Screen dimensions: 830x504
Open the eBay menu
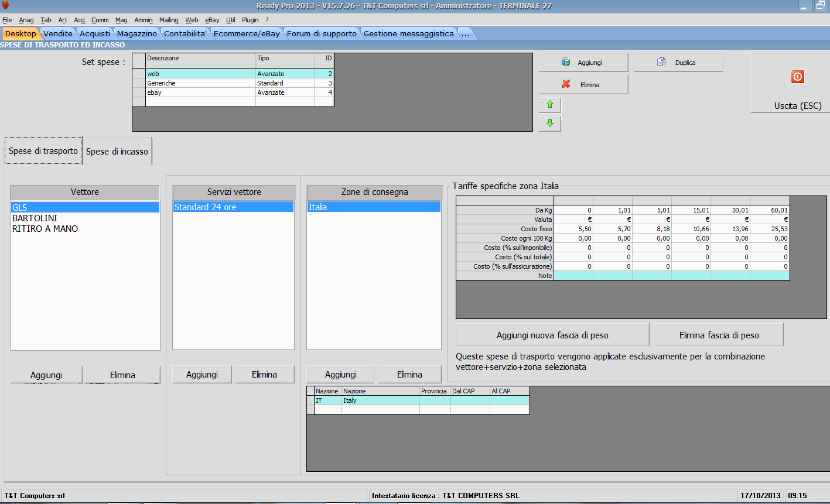point(211,20)
